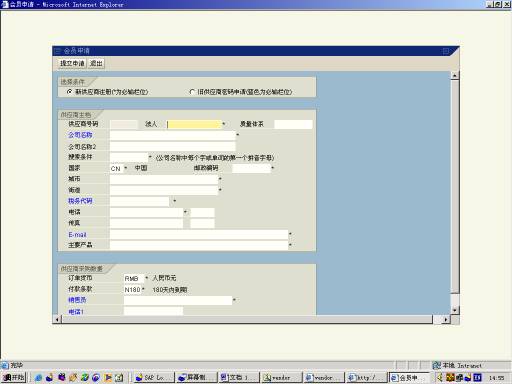Click the horizontal scrollbar right arrow
The height and width of the screenshot is (384, 512).
point(446,320)
